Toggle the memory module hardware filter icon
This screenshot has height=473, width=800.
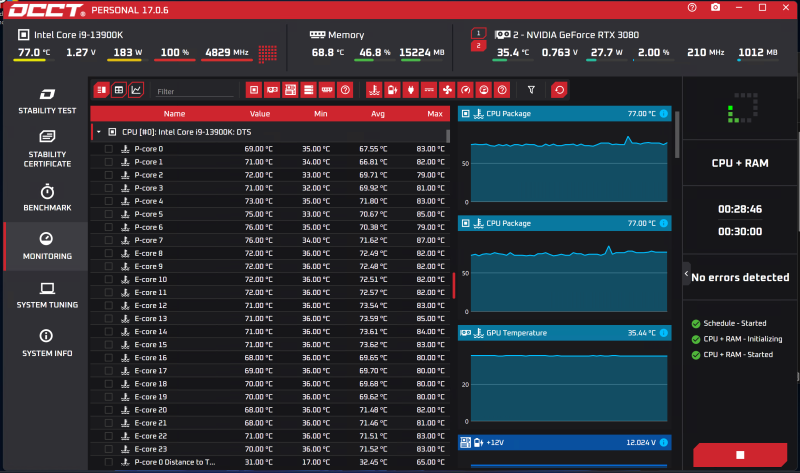tap(327, 90)
